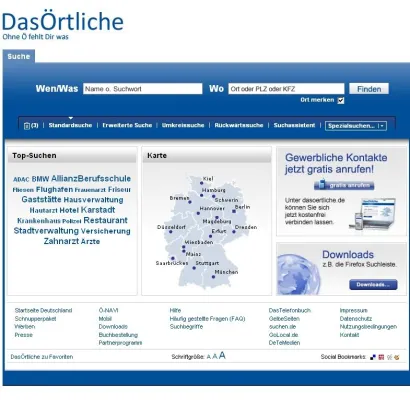Image resolution: width=410 pixels, height=400 pixels.
Task: Switch to the Suche tab
Action: point(19,56)
